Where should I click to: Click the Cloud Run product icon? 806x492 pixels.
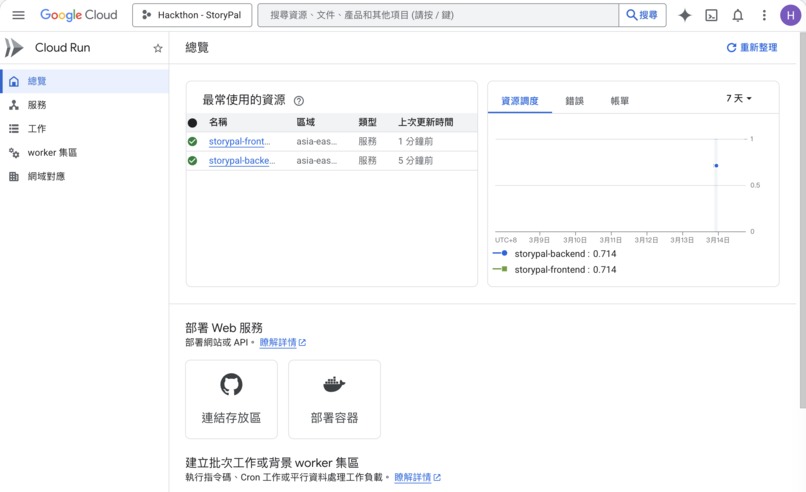pos(14,48)
